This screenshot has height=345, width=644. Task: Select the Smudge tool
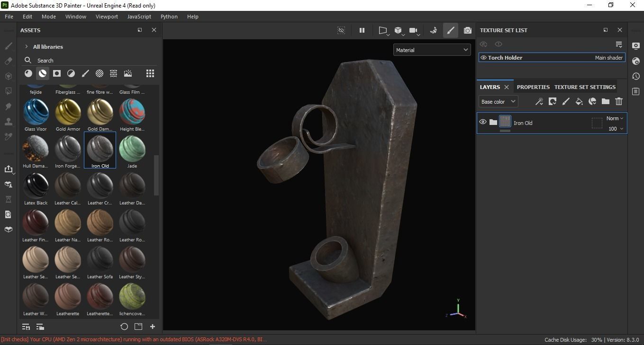point(8,106)
